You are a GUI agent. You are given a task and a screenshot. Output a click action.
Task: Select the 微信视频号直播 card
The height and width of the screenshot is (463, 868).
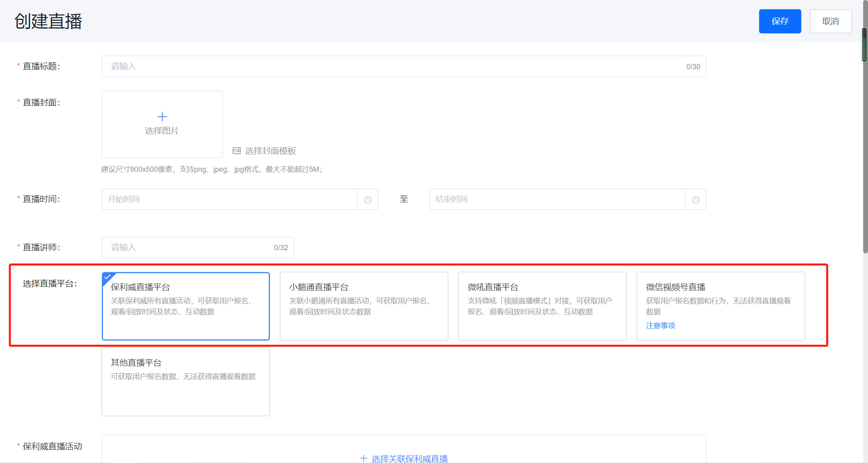pos(721,306)
